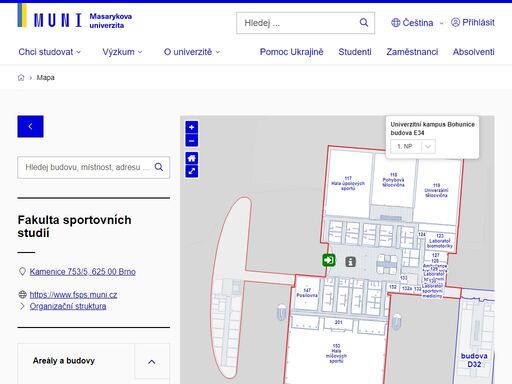Collapse the Areály a budovy section
Screen dimensions: 512x384
click(152, 362)
